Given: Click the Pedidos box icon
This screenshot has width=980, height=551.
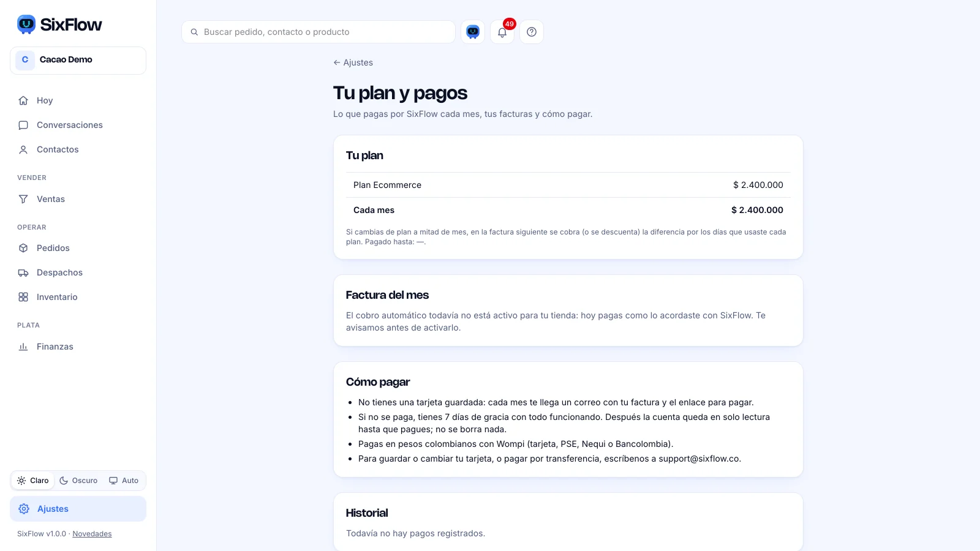Looking at the screenshot, I should [23, 248].
